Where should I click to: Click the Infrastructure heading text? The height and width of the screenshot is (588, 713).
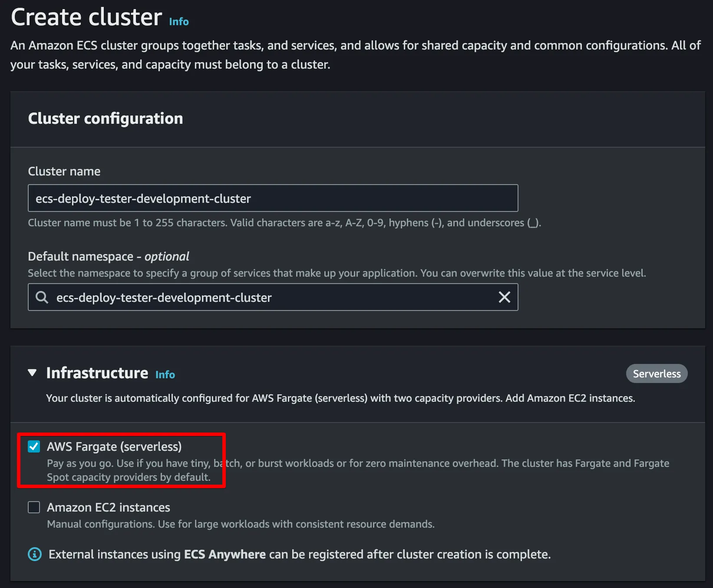pos(97,373)
